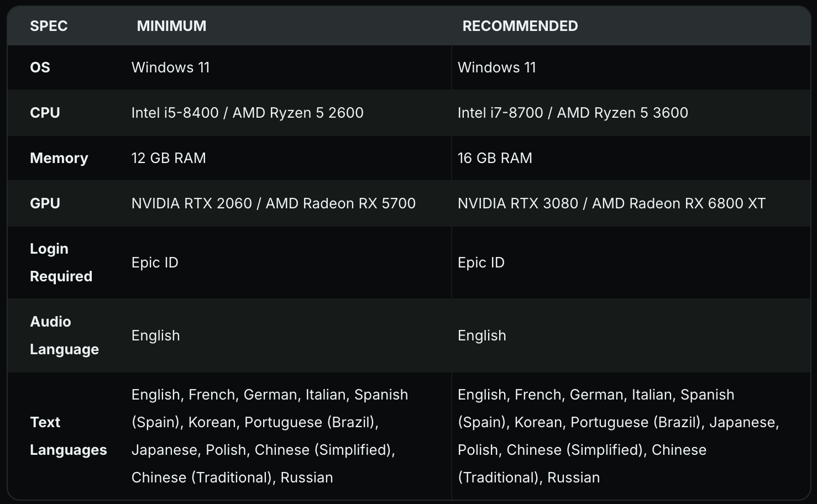Click the SPEC column header

pyautogui.click(x=49, y=26)
